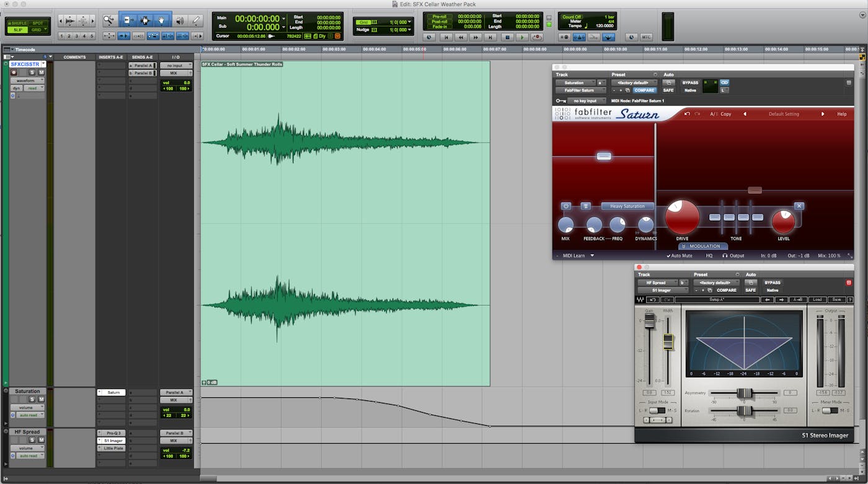This screenshot has height=484, width=868.
Task: Click the transport Play button
Action: tap(522, 37)
